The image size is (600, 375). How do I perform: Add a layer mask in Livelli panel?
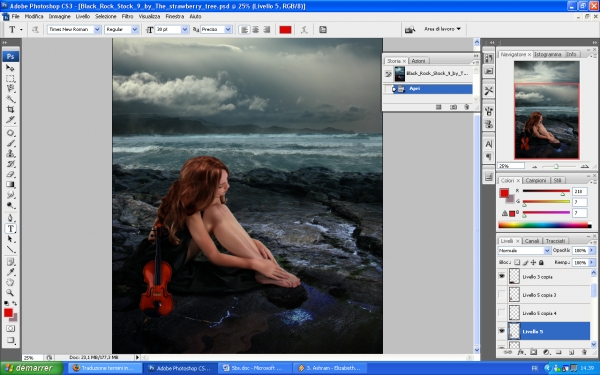pos(533,352)
